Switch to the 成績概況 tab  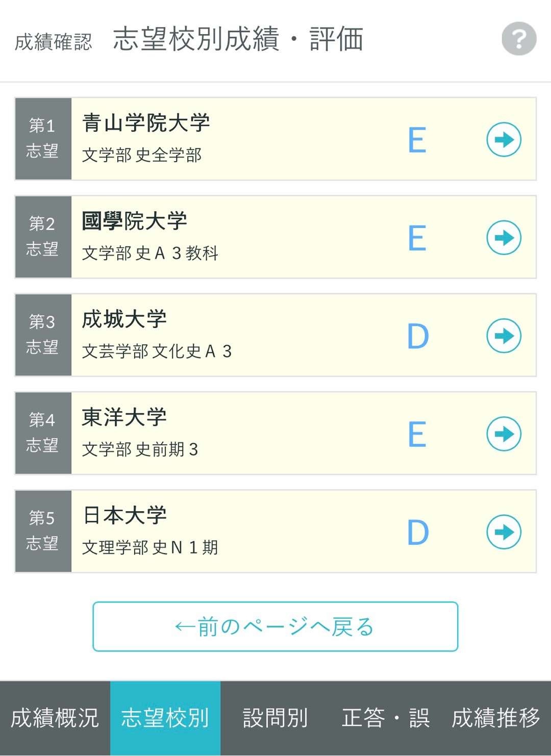tap(55, 718)
